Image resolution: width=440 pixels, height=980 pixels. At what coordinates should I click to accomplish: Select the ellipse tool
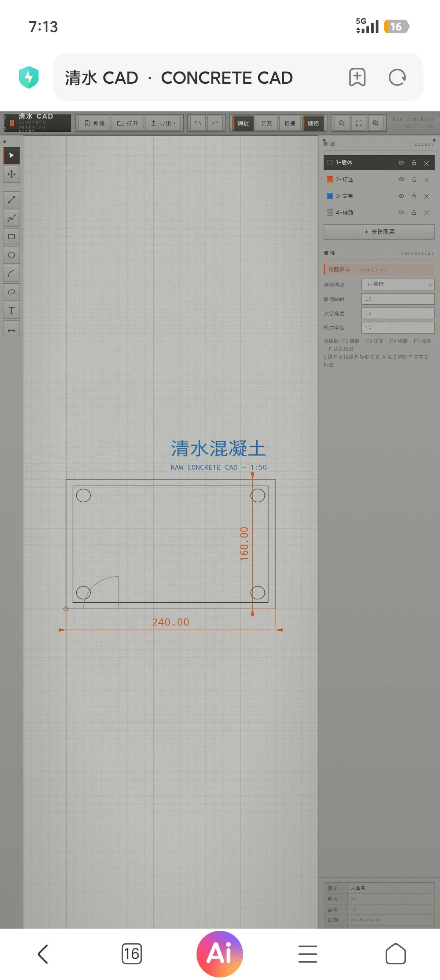pos(11,292)
